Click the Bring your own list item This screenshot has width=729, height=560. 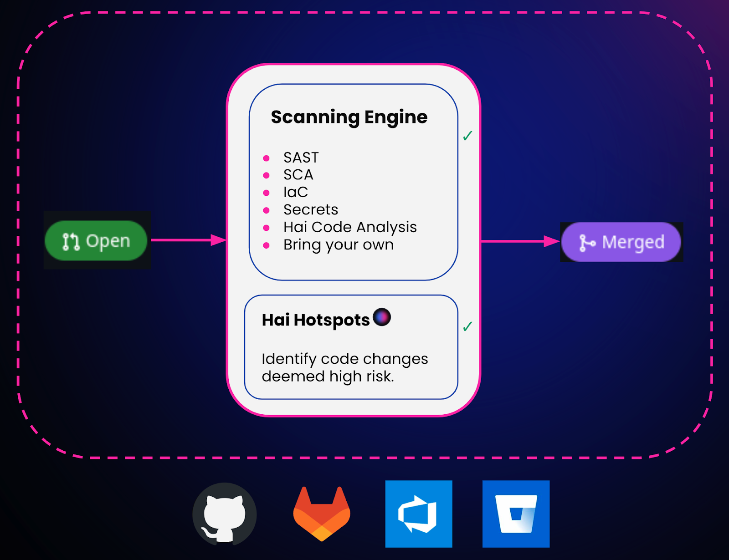[339, 245]
